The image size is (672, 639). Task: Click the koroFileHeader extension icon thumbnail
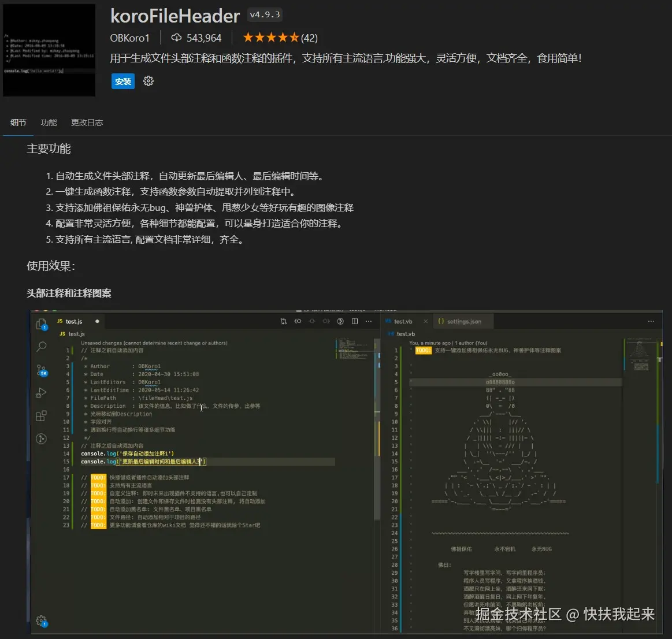pyautogui.click(x=49, y=50)
